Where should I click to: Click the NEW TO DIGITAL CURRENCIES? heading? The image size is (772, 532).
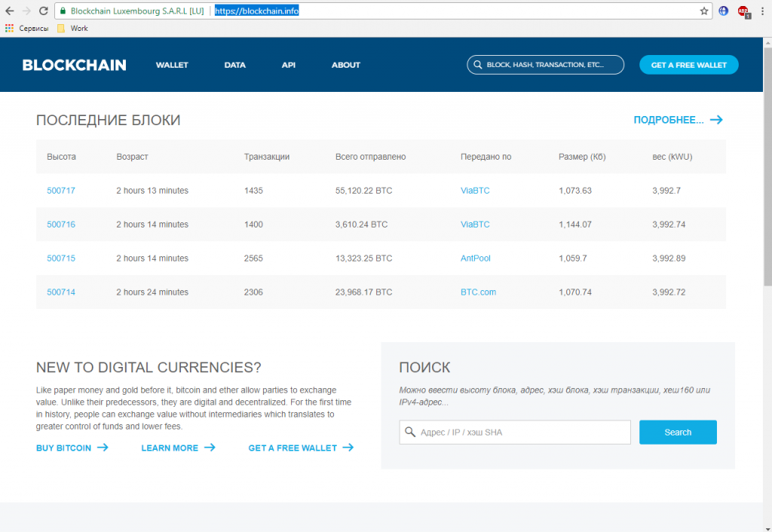149,367
